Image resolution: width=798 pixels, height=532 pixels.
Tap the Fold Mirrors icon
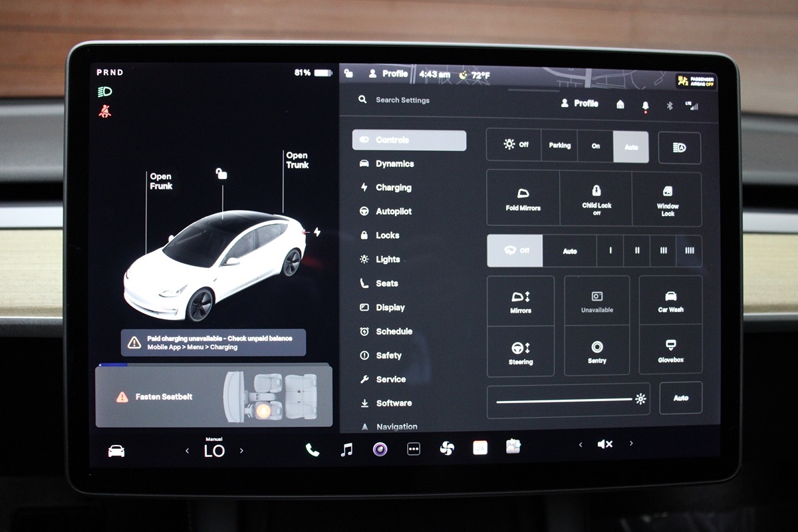pyautogui.click(x=523, y=199)
